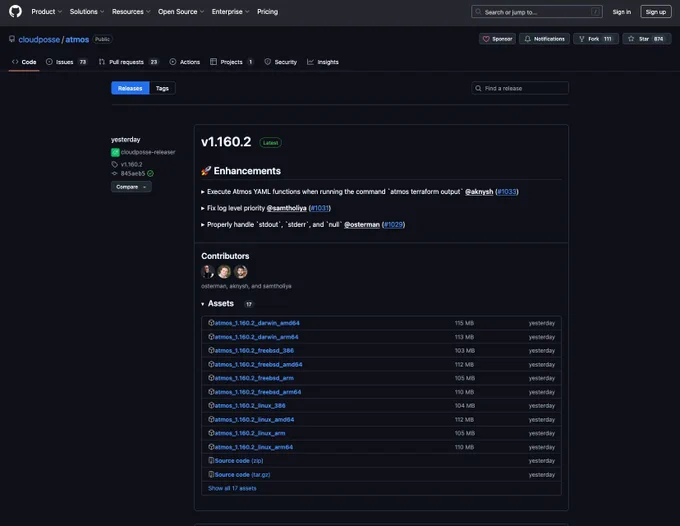This screenshot has height=526, width=680.
Task: Download atmos_1.160.2_linux_arm
Action: click(250, 433)
